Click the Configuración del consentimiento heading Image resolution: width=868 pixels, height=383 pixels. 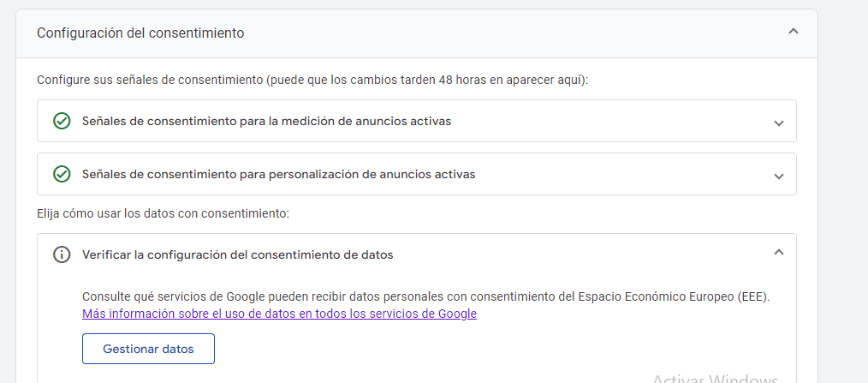[x=140, y=33]
